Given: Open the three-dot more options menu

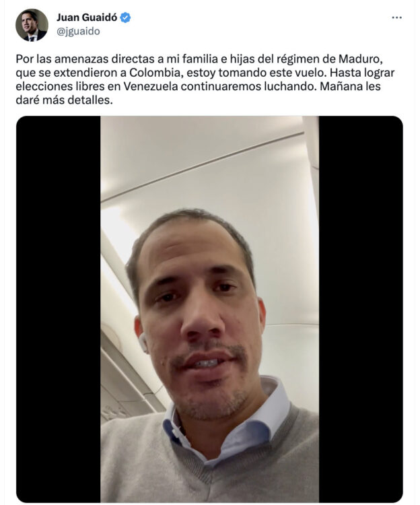Looking at the screenshot, I should [396, 18].
